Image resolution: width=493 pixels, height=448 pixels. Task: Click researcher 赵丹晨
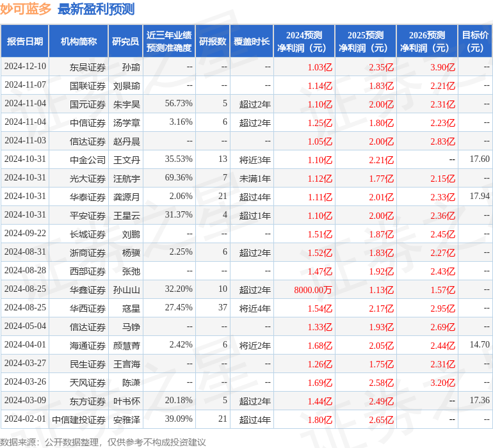127,141
